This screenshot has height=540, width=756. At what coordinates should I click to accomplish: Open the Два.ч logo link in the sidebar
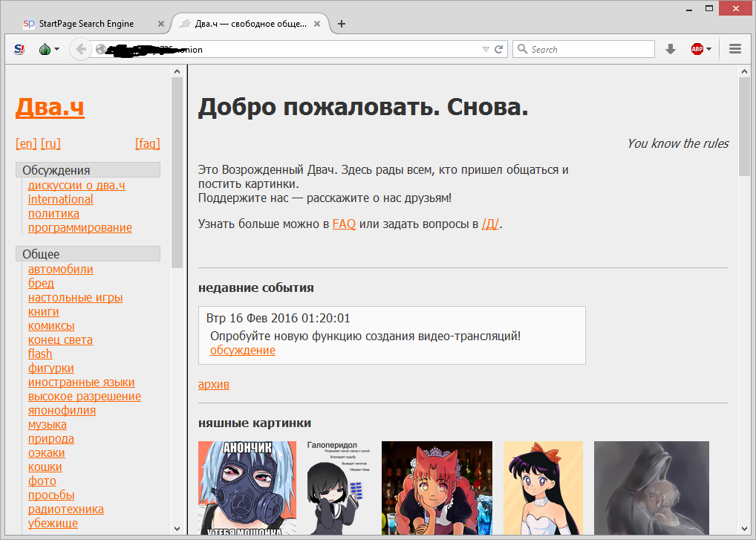50,106
